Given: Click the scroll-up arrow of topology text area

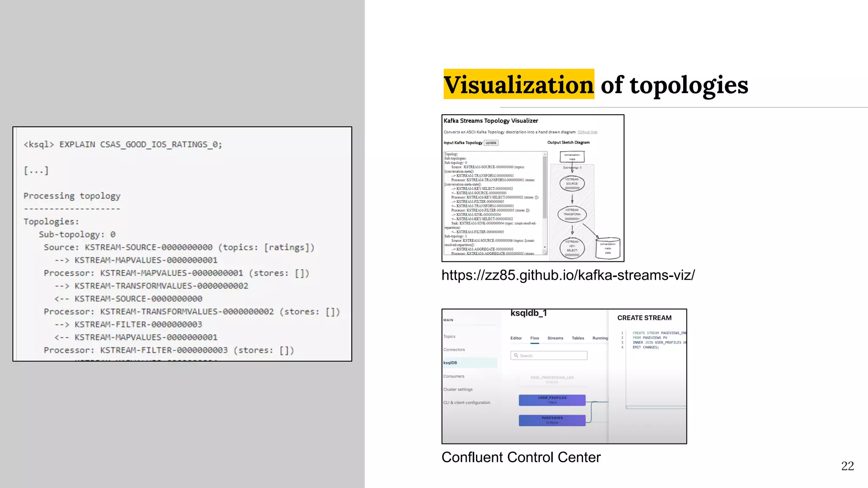Looking at the screenshot, I should (x=545, y=155).
